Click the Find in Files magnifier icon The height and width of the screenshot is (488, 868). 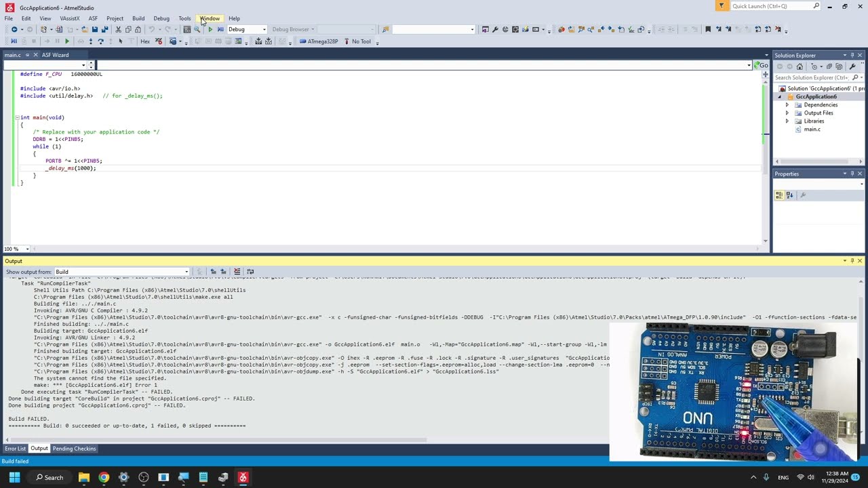tap(197, 29)
